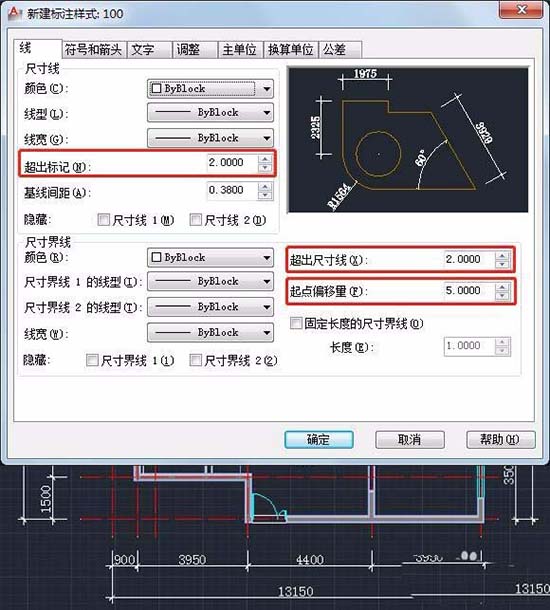Open 尺寸界线 1 的线型 dropdown
This screenshot has width=550, height=610.
click(x=210, y=281)
